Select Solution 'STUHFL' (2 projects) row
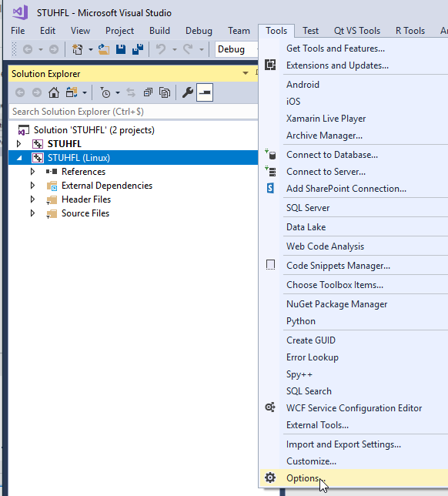Screen dimensions: 448x496 pos(94,130)
